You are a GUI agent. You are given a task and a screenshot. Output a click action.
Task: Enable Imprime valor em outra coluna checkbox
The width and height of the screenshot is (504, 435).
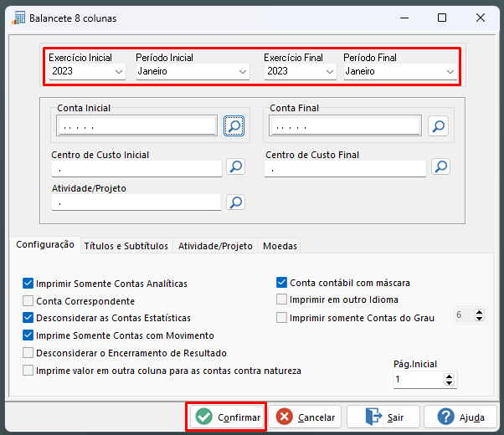click(28, 371)
